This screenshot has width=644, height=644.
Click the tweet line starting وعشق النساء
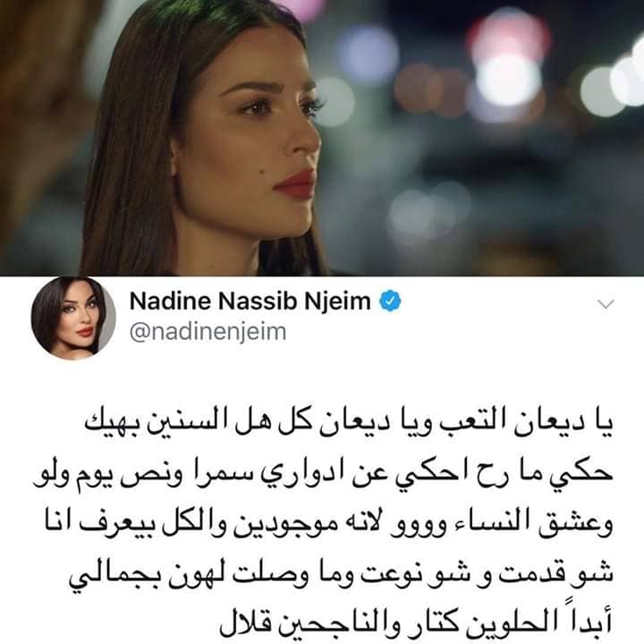[328, 522]
